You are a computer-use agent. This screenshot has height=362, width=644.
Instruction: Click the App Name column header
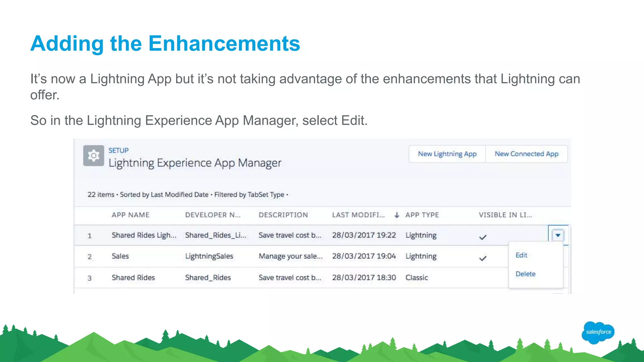click(130, 215)
